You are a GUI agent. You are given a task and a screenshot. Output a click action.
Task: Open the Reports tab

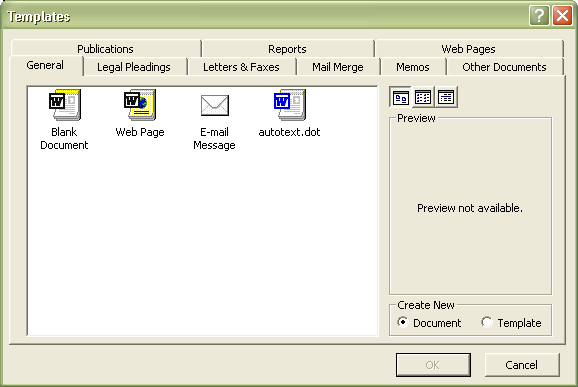[287, 49]
